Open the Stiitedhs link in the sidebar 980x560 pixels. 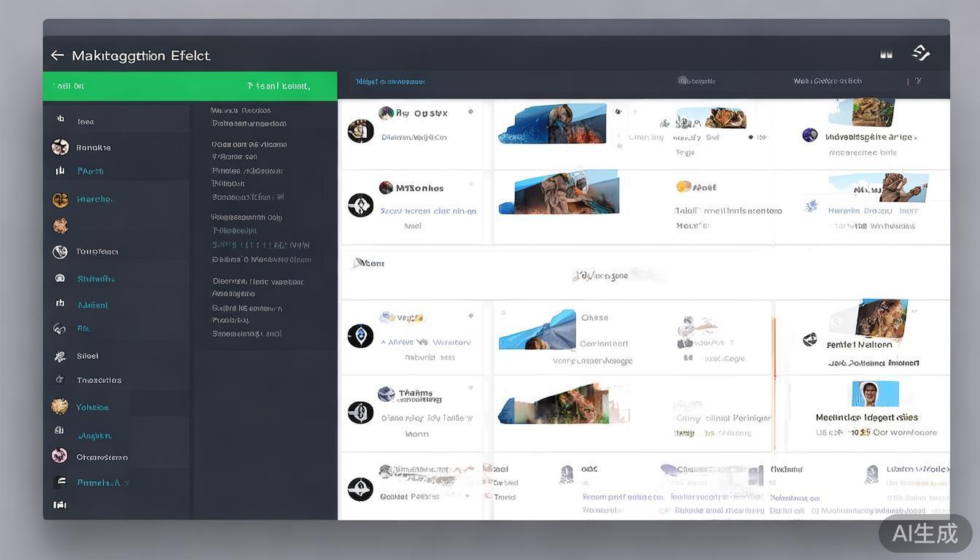[96, 279]
